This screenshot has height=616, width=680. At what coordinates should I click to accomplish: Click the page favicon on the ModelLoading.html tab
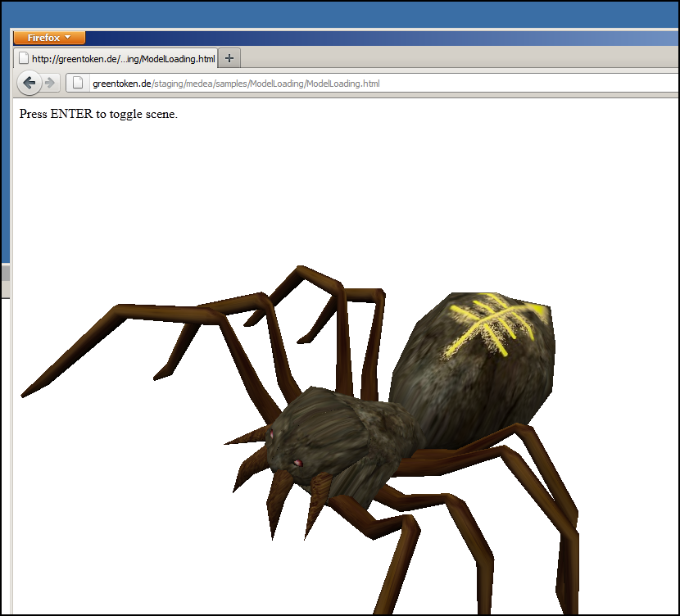(24, 58)
